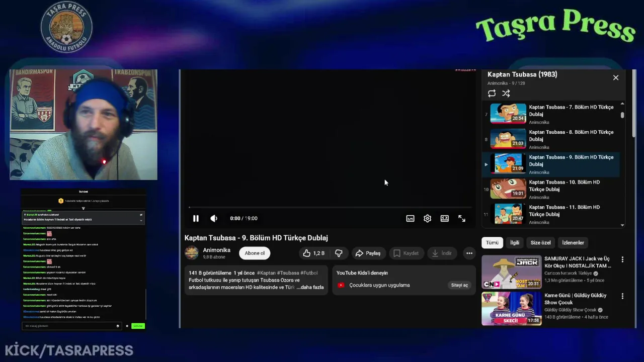The image size is (644, 362).
Task: Open the Karne Günü video thumbnail
Action: [x=511, y=309]
